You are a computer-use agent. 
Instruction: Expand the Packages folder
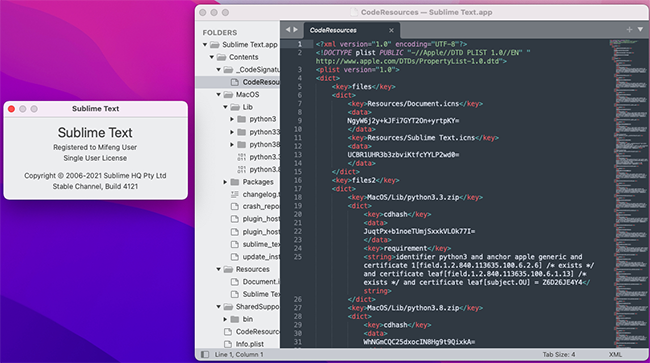coord(226,182)
